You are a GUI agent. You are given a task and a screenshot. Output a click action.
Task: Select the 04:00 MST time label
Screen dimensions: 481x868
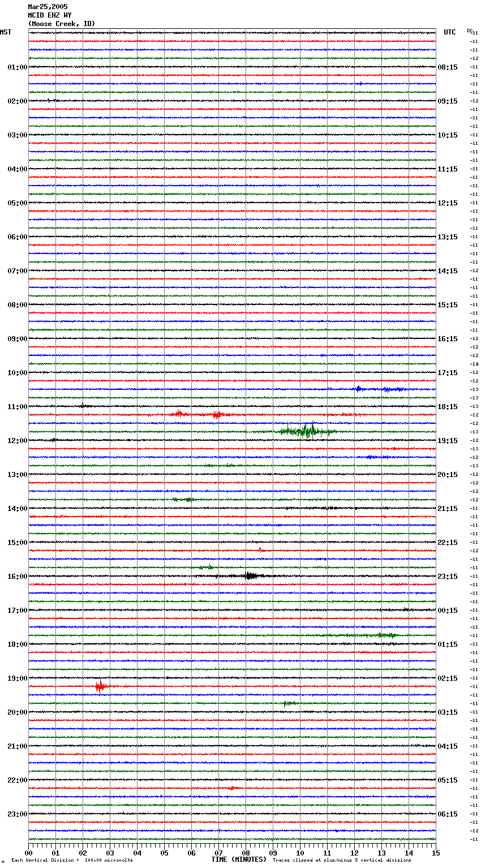18,169
